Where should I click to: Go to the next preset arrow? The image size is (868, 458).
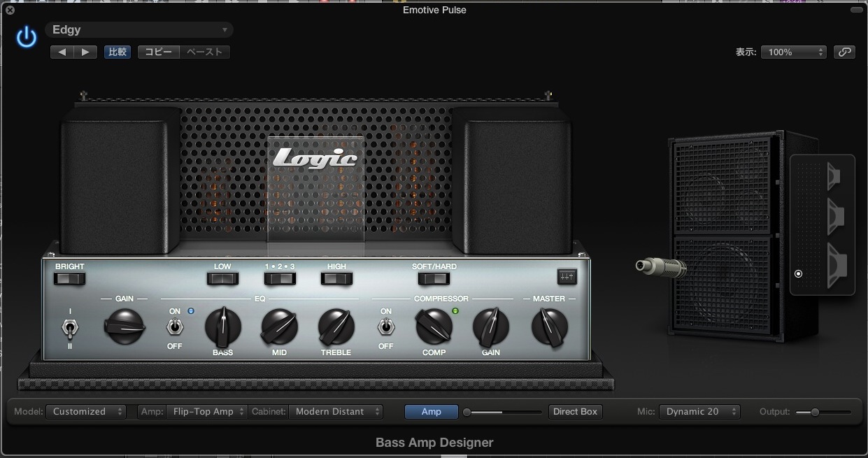coord(85,52)
